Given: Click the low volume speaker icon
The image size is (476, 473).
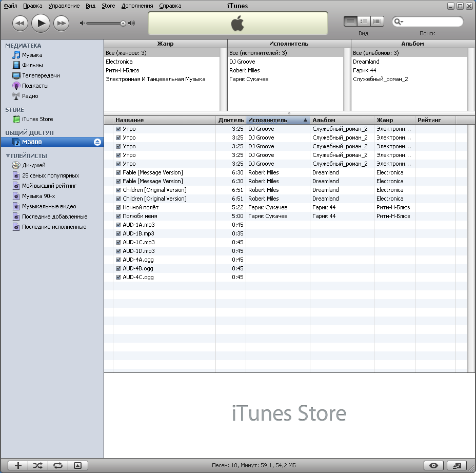Looking at the screenshot, I should tap(82, 23).
